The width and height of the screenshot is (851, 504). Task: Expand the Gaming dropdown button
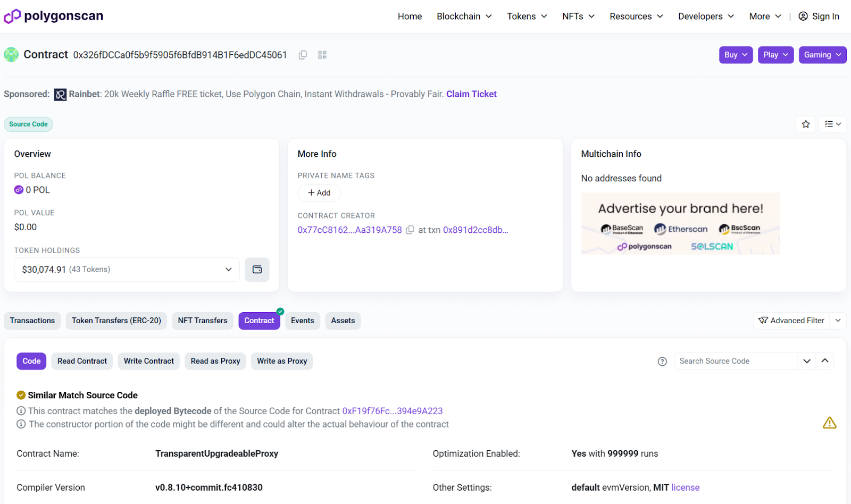pyautogui.click(x=822, y=55)
